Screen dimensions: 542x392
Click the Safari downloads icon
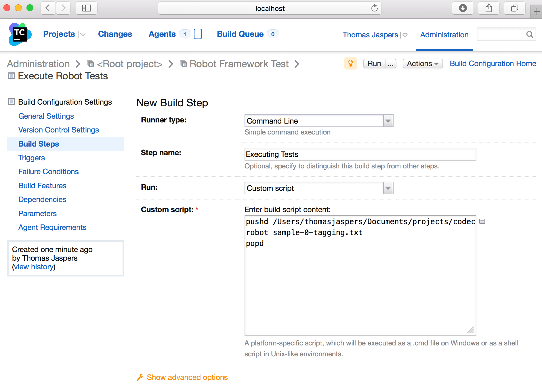click(463, 8)
